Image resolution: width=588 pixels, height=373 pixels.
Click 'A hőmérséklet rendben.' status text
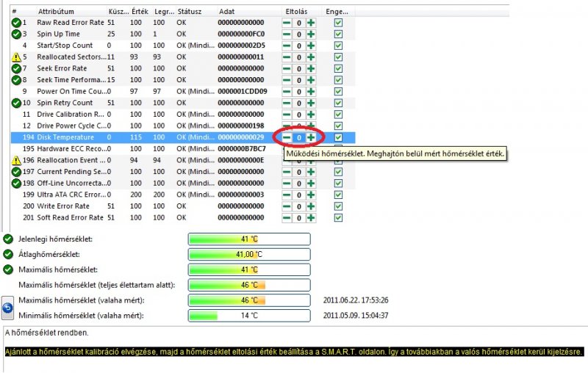tap(47, 333)
